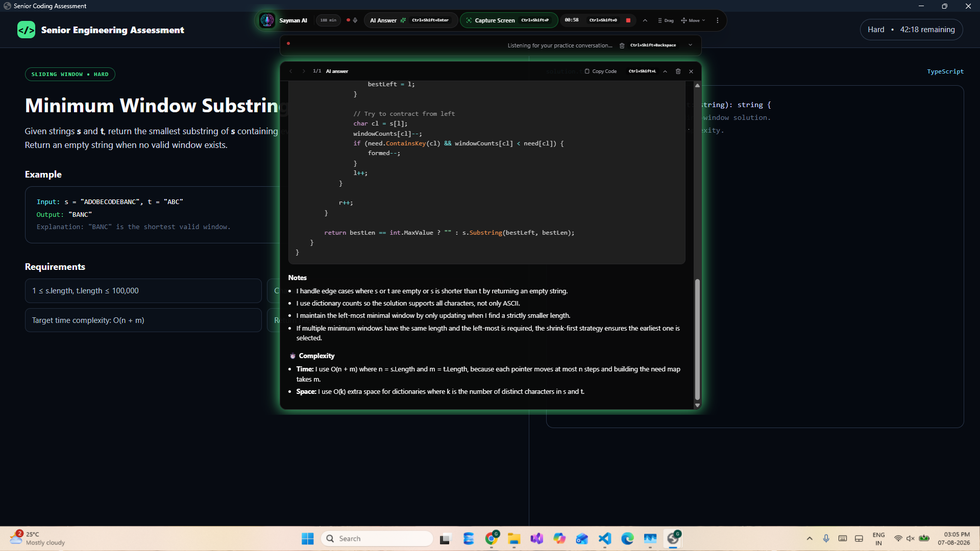The width and height of the screenshot is (980, 551).
Task: Open File Explorer from the taskbar
Action: pos(514,539)
